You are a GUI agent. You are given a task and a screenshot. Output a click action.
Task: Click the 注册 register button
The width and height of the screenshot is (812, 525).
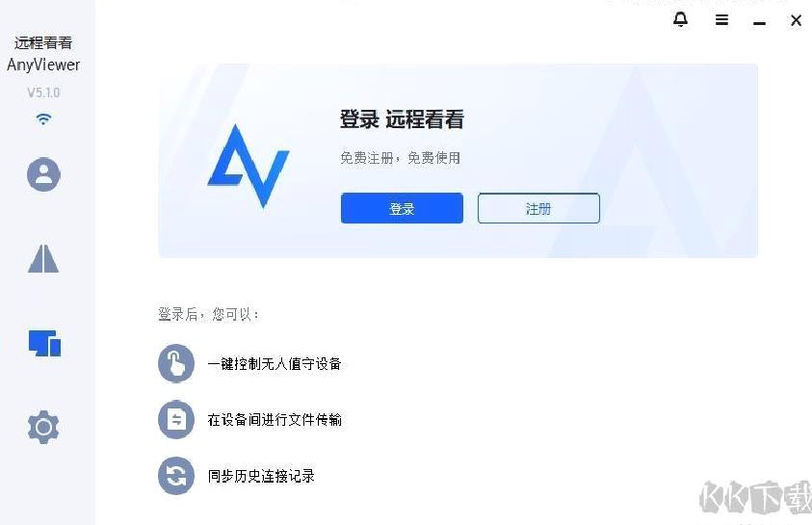(x=538, y=208)
